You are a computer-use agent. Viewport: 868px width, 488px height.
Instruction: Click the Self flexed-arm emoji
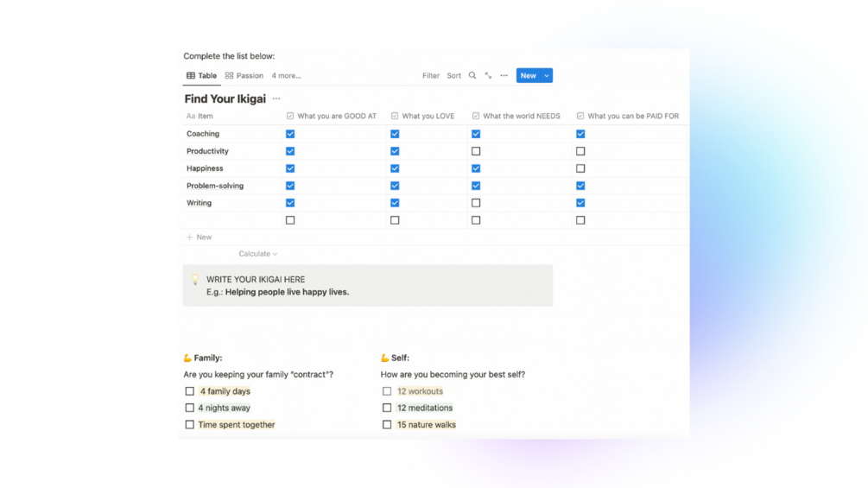[x=384, y=358]
